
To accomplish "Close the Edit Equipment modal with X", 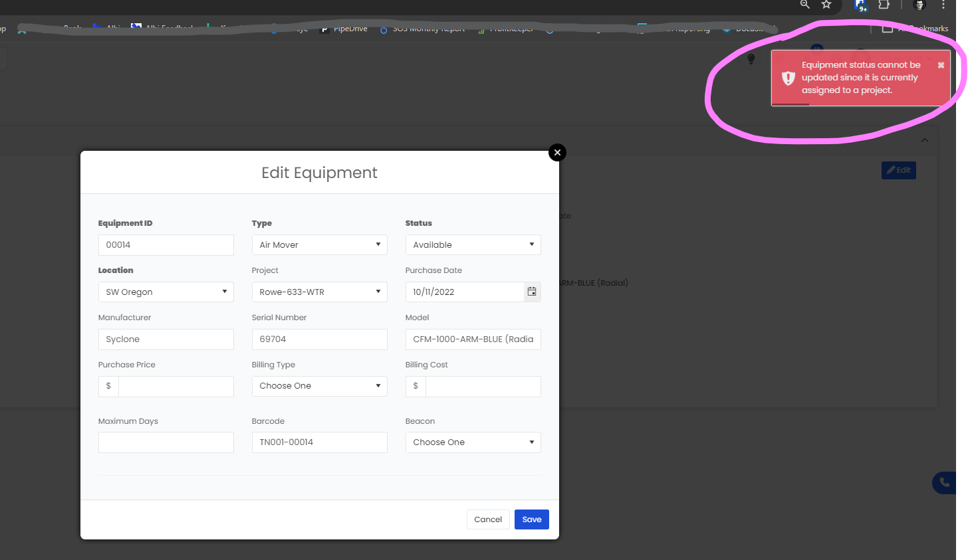I will click(x=557, y=153).
